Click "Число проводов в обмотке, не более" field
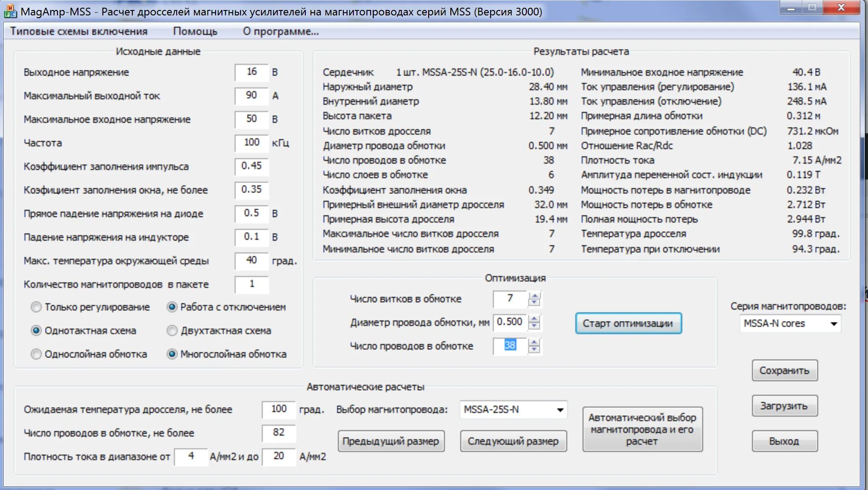The width and height of the screenshot is (868, 490). (x=279, y=433)
